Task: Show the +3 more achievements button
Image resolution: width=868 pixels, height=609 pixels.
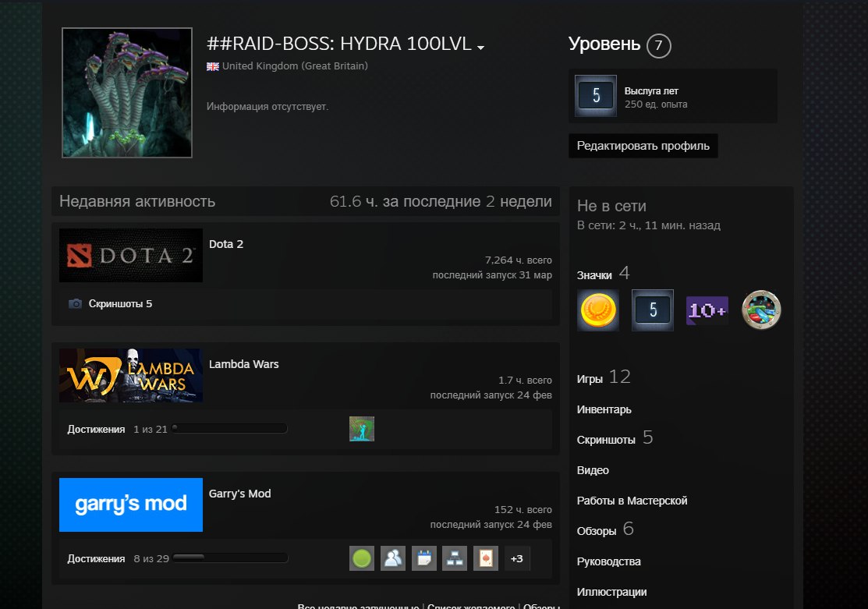Action: tap(517, 558)
